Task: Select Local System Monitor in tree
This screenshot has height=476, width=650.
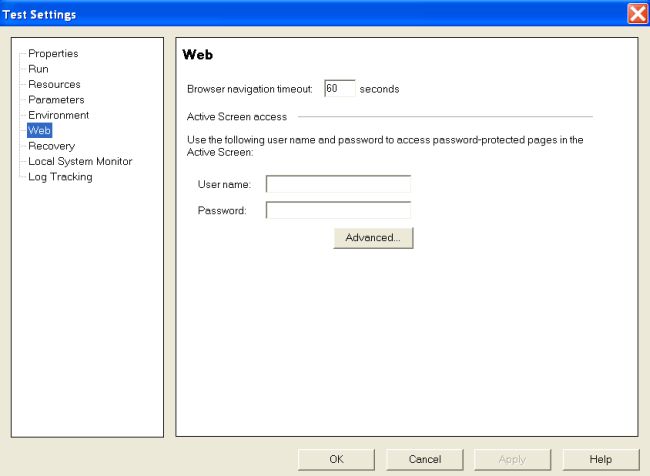Action: (x=80, y=161)
